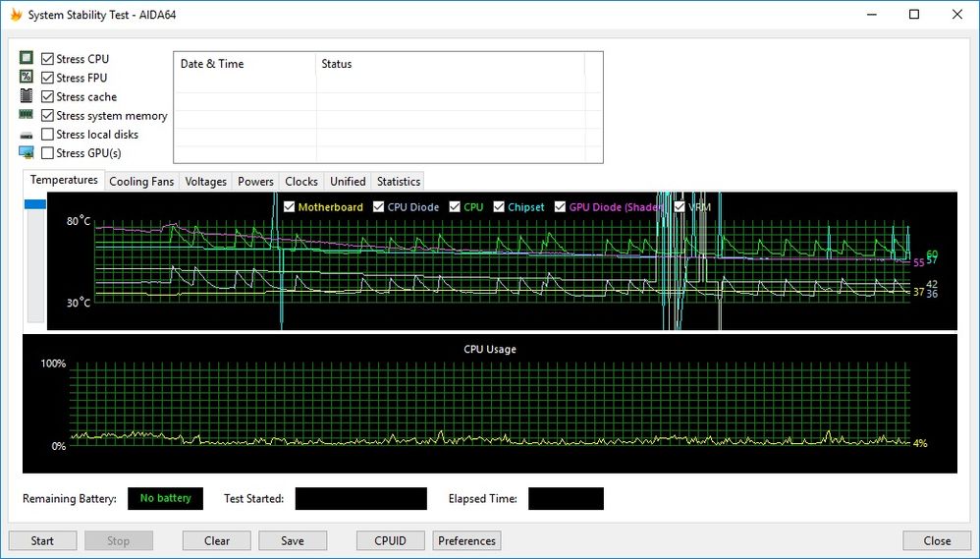Switch to the Powers tab

(255, 182)
